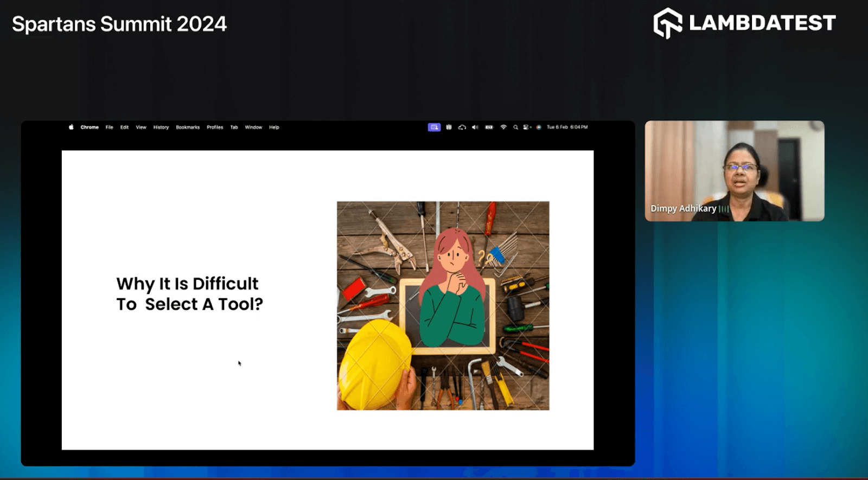Click the volume icon in menu bar
Screen dimensions: 868x480
tap(475, 127)
